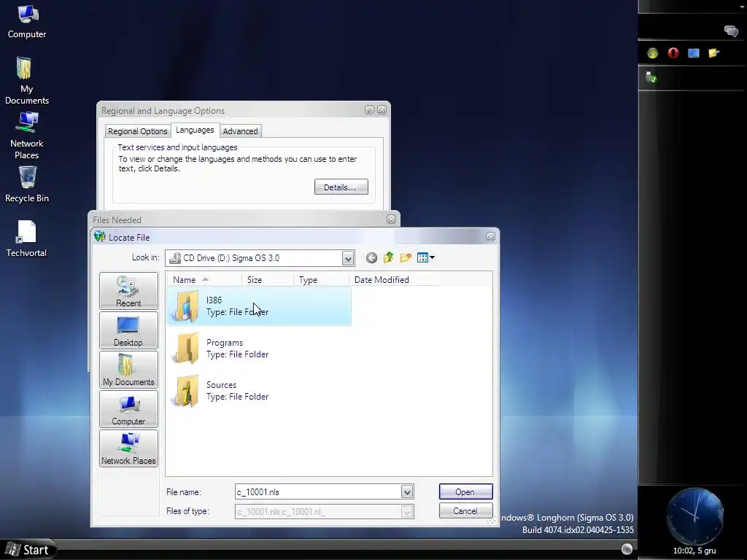Close the Locate File dialog
Viewport: 747px width, 560px height.
[x=490, y=237]
